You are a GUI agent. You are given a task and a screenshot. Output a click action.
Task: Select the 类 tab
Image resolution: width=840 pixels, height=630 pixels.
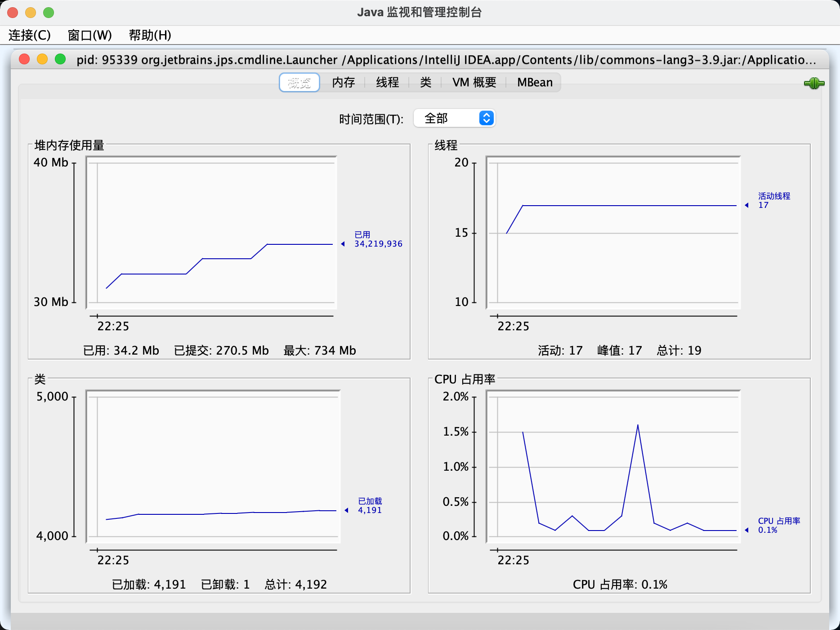click(425, 82)
